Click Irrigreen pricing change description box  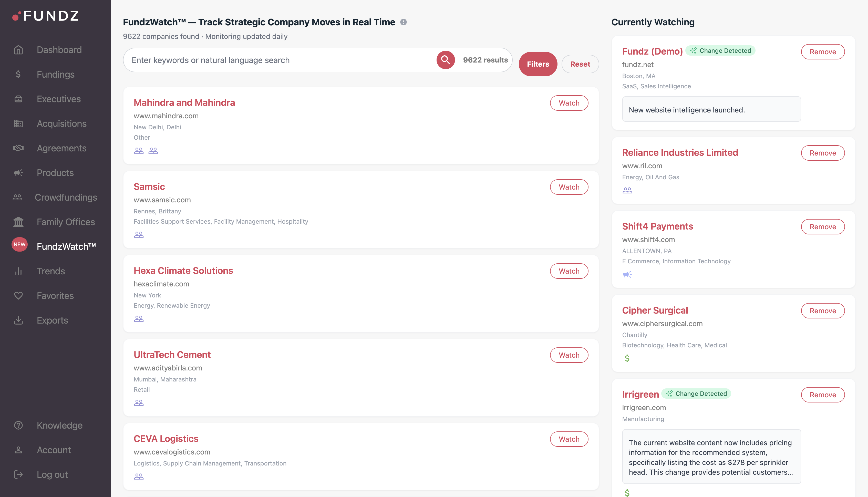point(711,457)
